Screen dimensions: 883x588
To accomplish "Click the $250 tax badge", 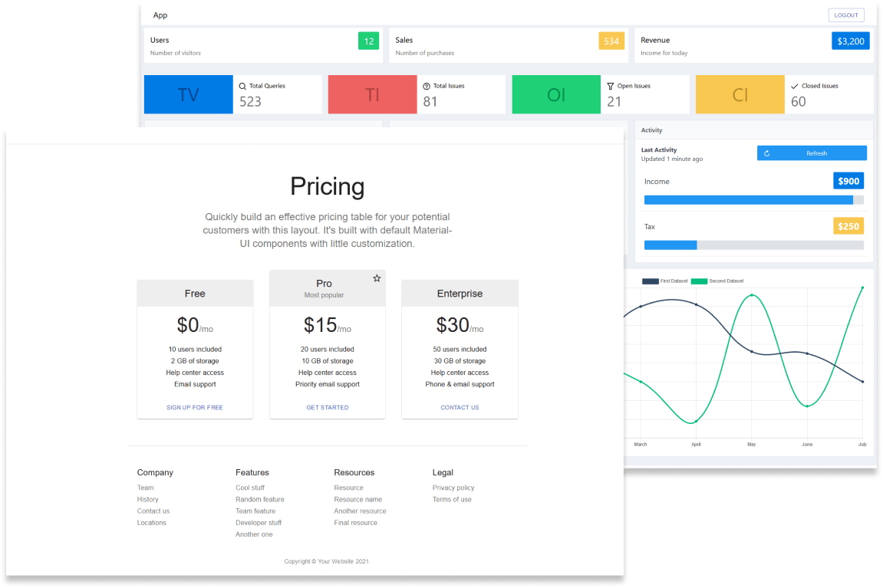I will (x=848, y=226).
